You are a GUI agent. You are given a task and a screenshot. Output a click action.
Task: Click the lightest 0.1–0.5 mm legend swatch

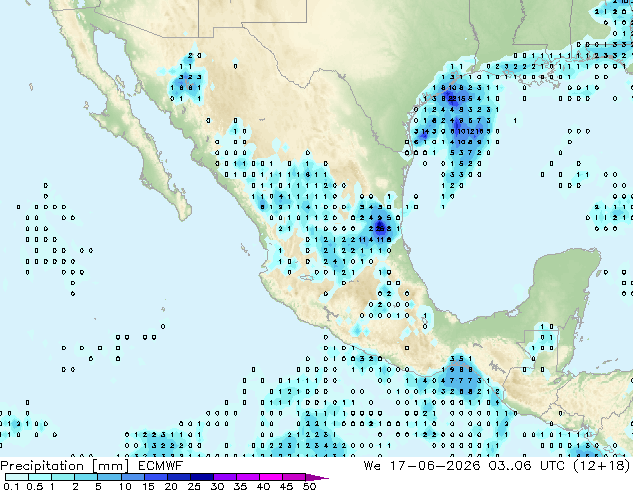[x=17, y=477]
